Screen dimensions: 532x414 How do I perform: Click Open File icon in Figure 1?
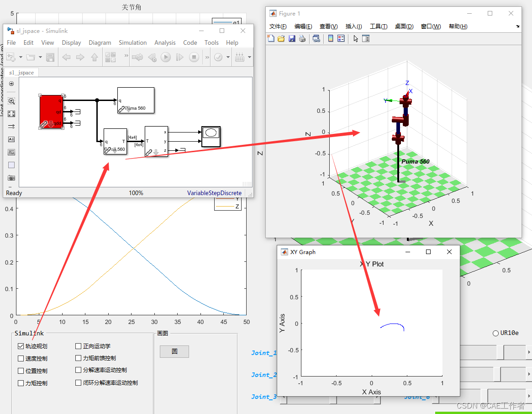click(x=281, y=39)
